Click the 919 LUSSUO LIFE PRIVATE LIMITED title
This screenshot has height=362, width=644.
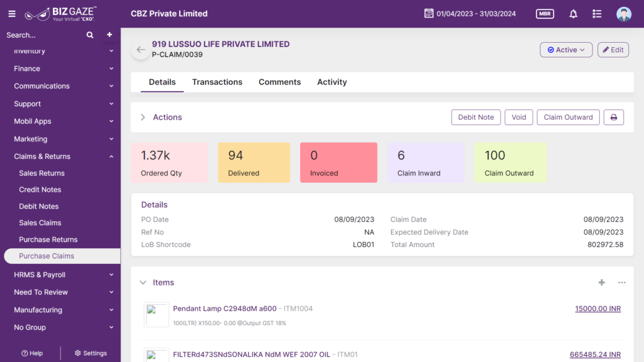pyautogui.click(x=221, y=45)
